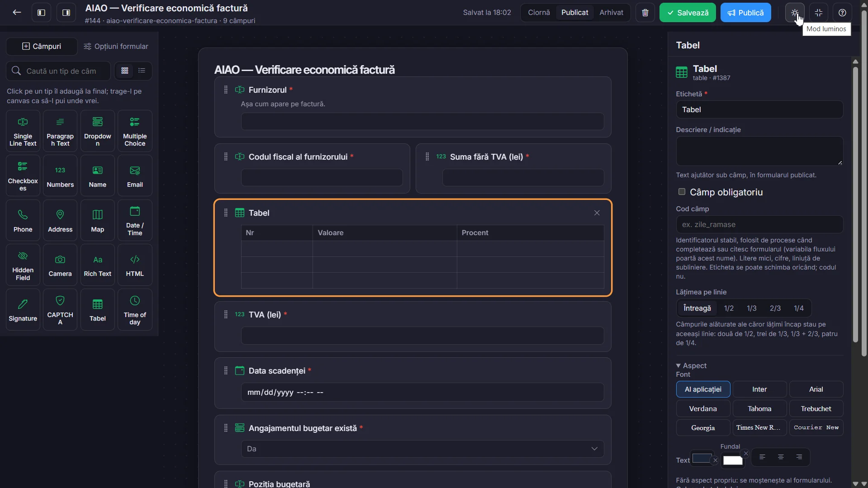Open the Text color swatch
The width and height of the screenshot is (868, 488).
[702, 458]
